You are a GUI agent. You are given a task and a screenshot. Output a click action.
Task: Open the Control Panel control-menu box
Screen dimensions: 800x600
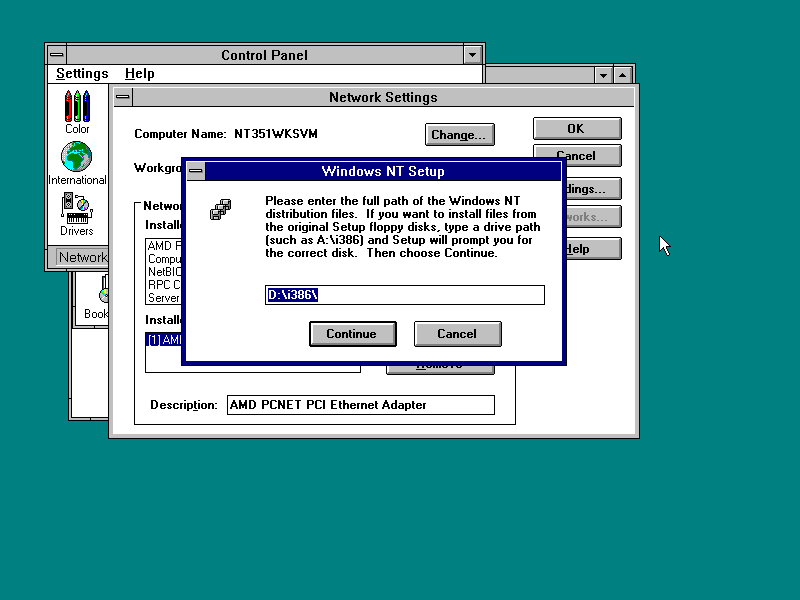click(x=57, y=55)
